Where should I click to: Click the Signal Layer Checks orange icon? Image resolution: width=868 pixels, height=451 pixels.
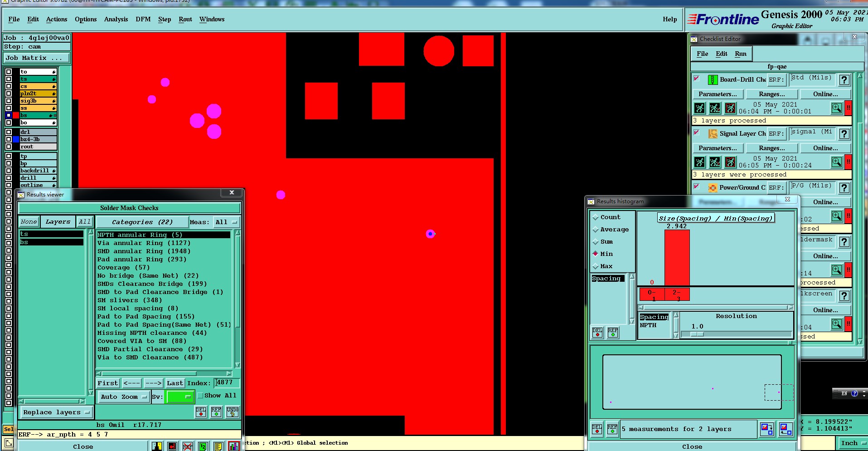coord(713,133)
